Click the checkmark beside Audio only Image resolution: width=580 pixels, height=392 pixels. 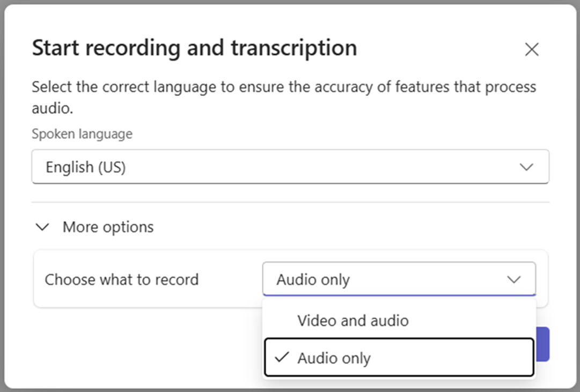point(282,358)
